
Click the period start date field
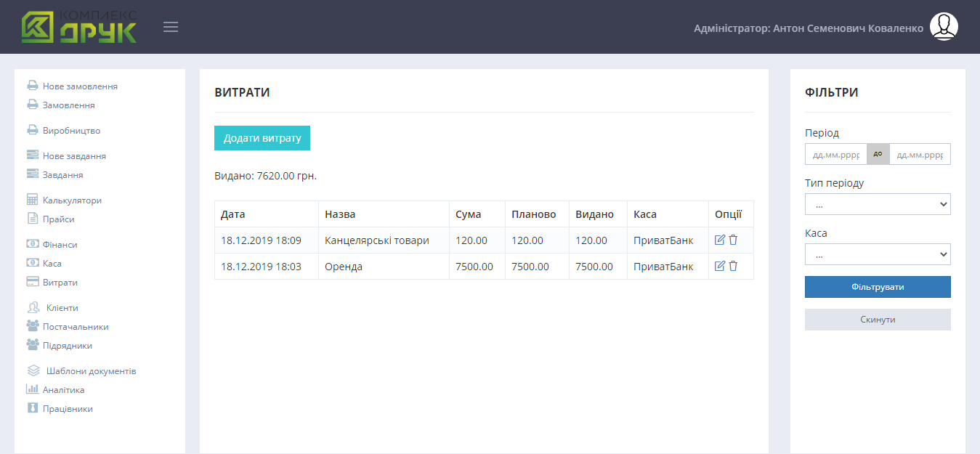[x=835, y=155]
